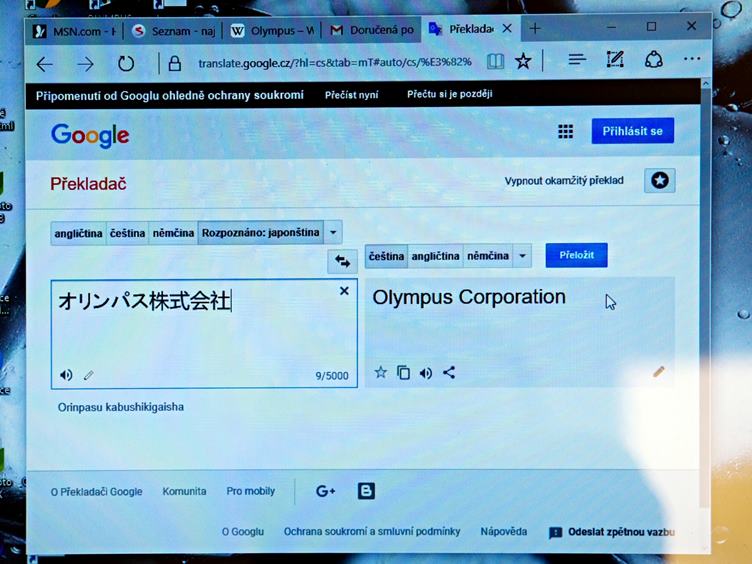The width and height of the screenshot is (752, 564).
Task: Reload the page with the refresh icon
Action: pyautogui.click(x=126, y=63)
